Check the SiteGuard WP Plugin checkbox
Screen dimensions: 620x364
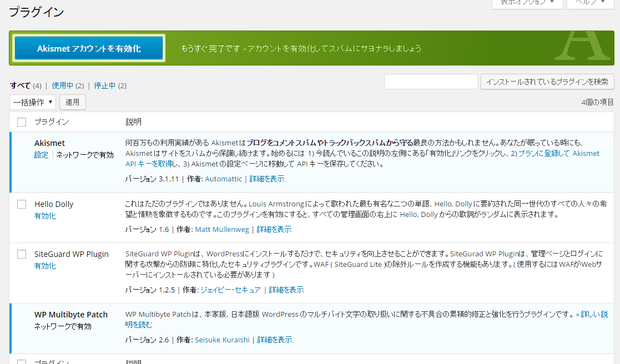[22, 254]
